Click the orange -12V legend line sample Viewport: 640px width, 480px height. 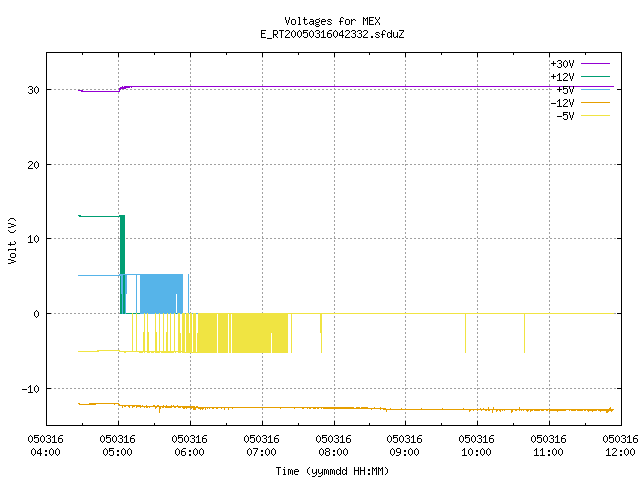(x=595, y=102)
